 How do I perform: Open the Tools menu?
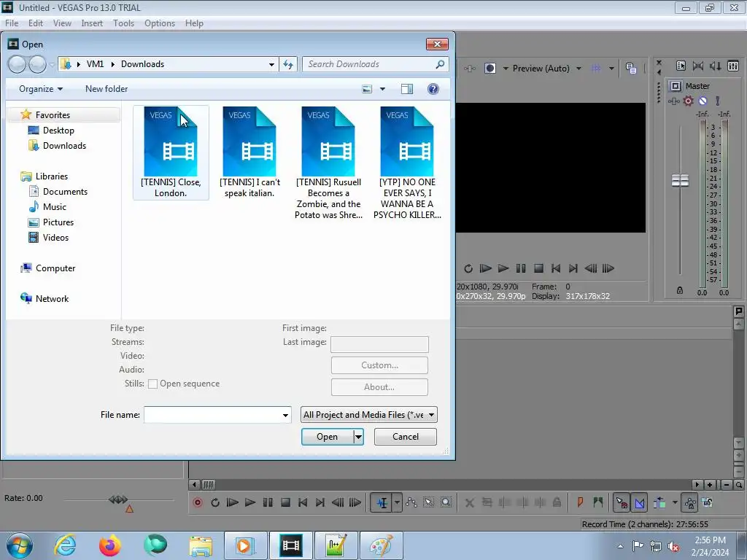(123, 23)
